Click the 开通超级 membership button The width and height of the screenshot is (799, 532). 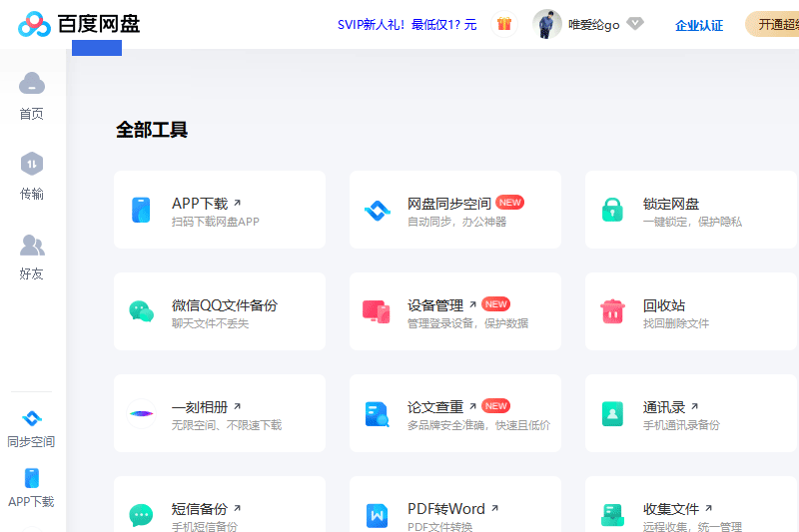(772, 24)
